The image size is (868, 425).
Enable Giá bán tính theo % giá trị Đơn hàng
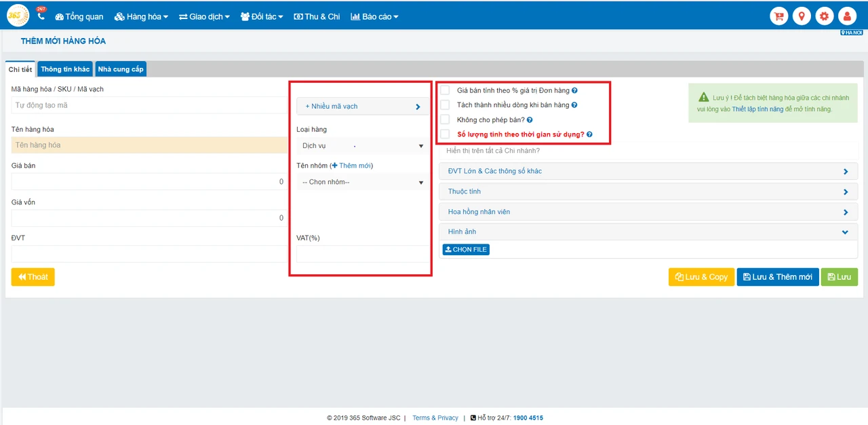click(x=445, y=90)
